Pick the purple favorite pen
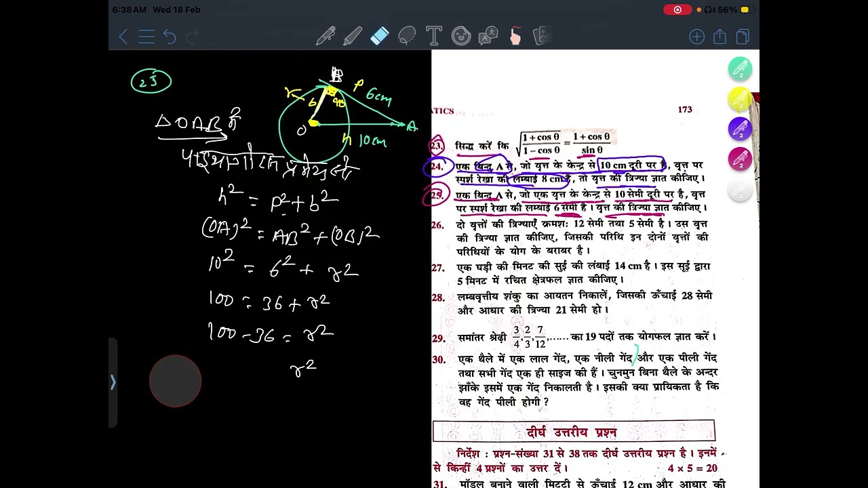 (740, 129)
